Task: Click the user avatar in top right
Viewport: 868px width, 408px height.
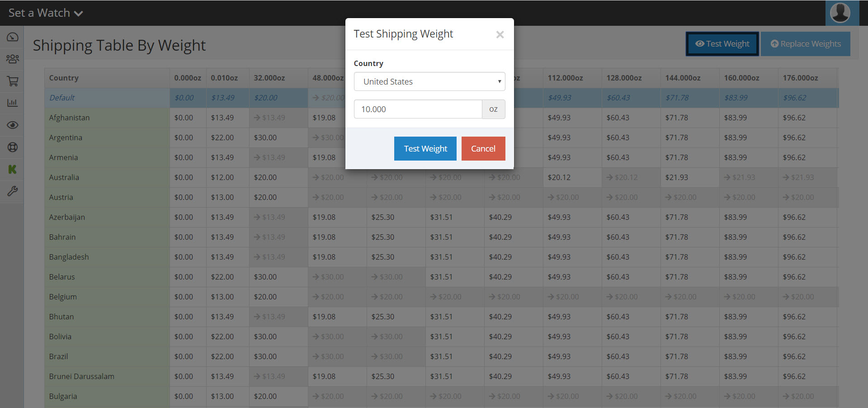Action: click(840, 13)
